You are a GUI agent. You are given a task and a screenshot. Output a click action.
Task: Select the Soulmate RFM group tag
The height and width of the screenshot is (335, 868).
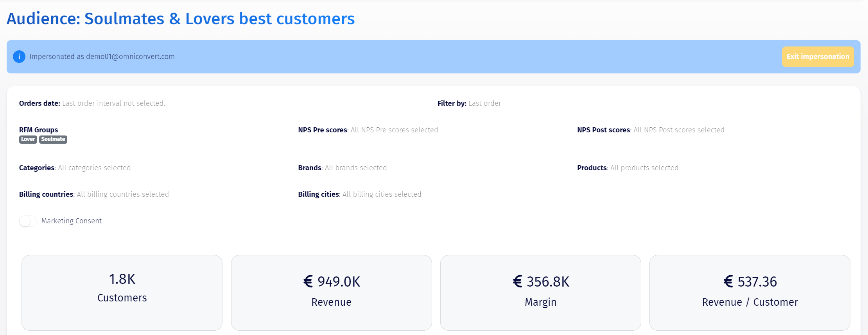pyautogui.click(x=53, y=139)
